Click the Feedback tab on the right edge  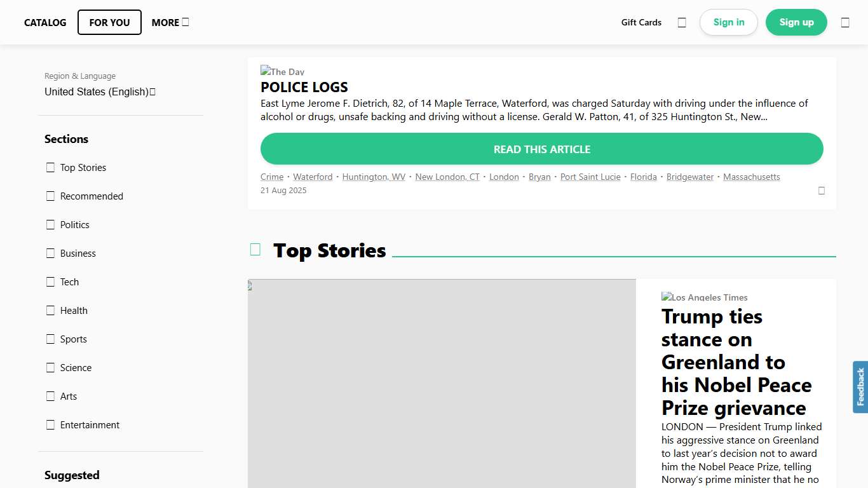click(x=859, y=386)
